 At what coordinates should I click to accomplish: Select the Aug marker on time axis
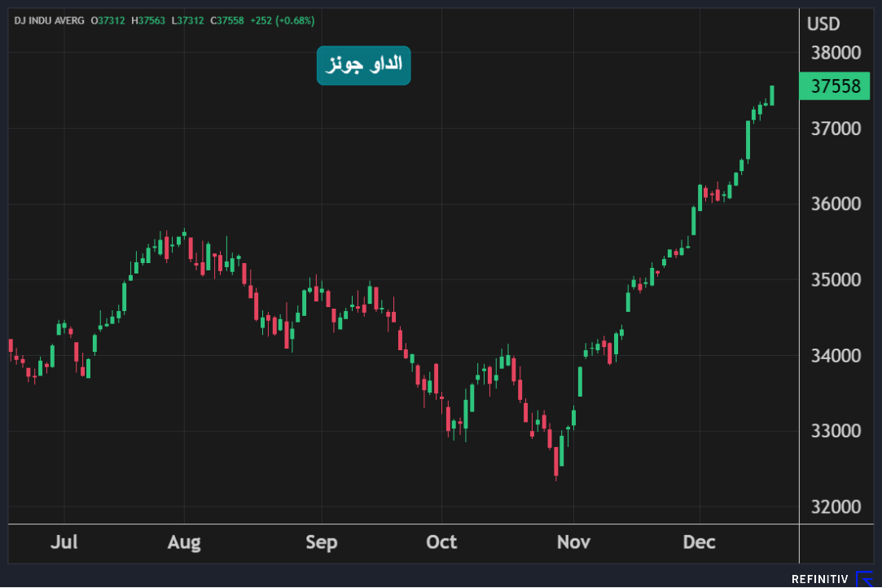pyautogui.click(x=184, y=542)
